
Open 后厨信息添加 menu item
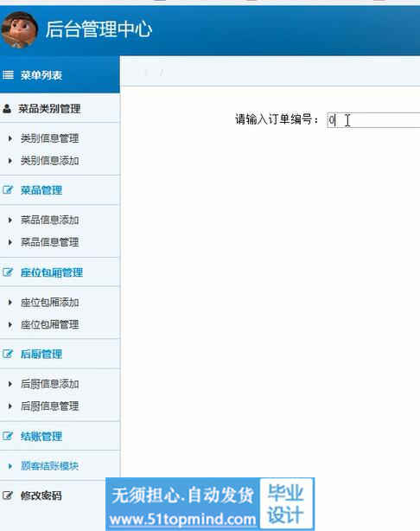(50, 384)
